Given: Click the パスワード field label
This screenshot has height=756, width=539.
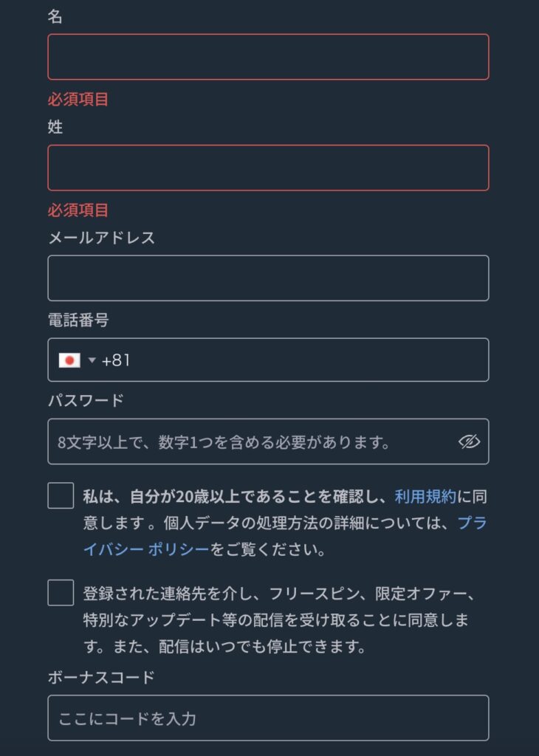Looking at the screenshot, I should (x=86, y=400).
